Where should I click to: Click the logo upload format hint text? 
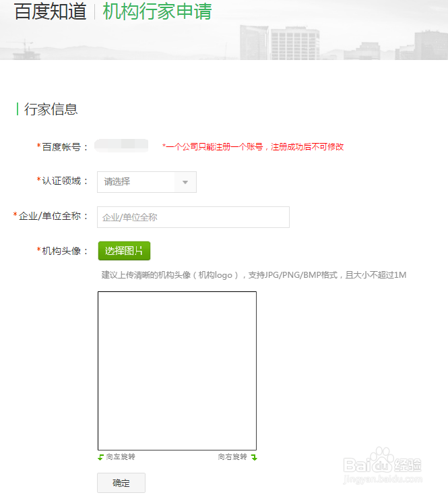254,275
